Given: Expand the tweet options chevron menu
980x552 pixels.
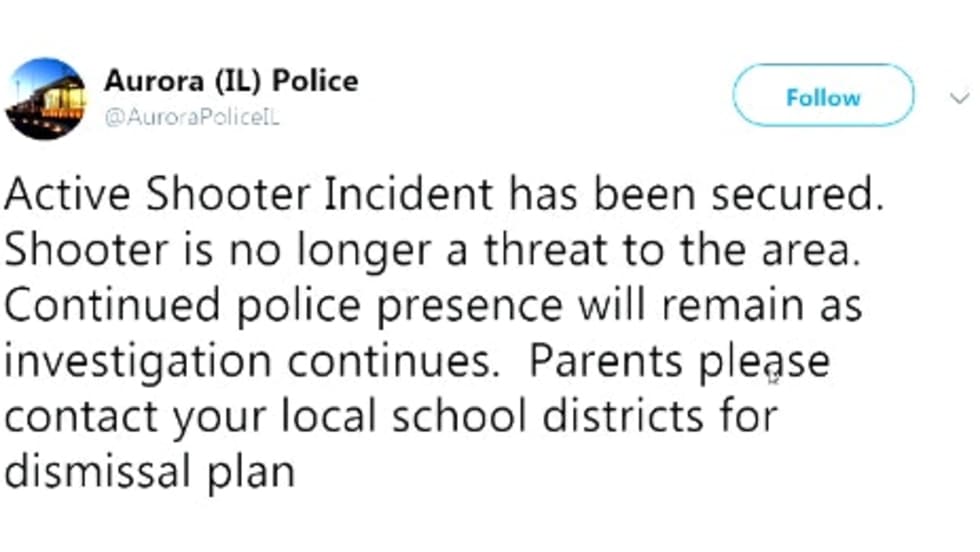Looking at the screenshot, I should click(958, 97).
